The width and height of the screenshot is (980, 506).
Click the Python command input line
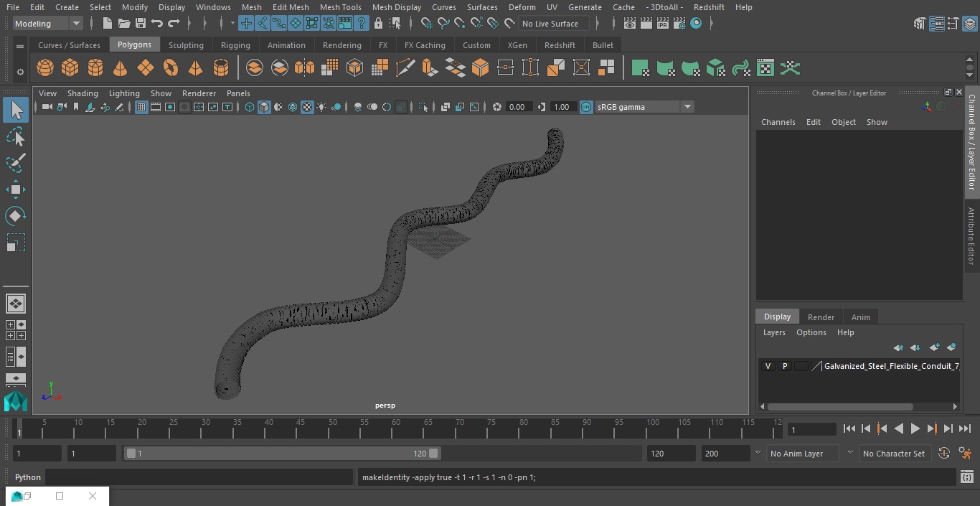[x=199, y=477]
